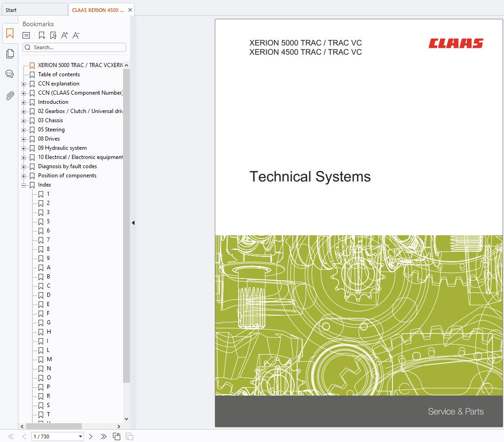The image size is (504, 442).
Task: Open the Pages thumbnails side panel
Action: coord(10,54)
